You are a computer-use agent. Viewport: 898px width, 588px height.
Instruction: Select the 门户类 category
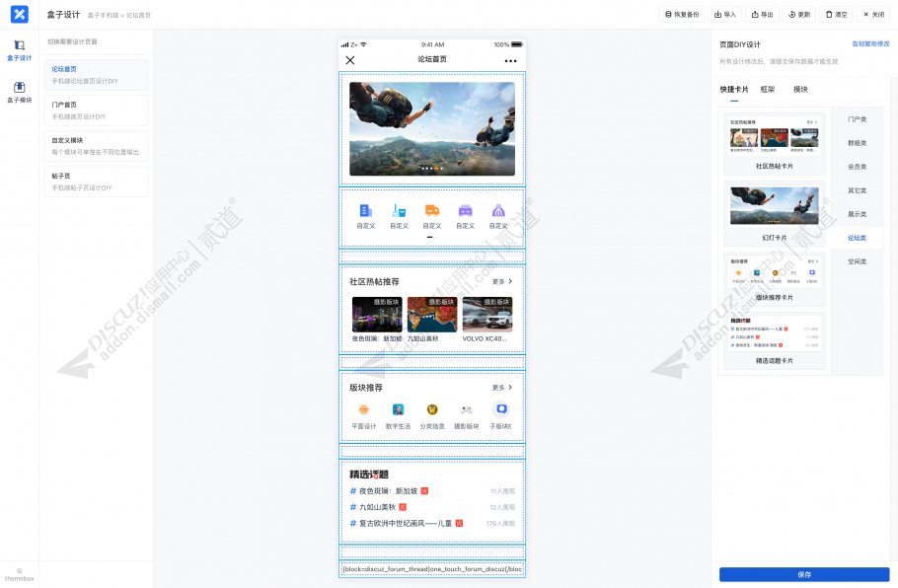857,119
